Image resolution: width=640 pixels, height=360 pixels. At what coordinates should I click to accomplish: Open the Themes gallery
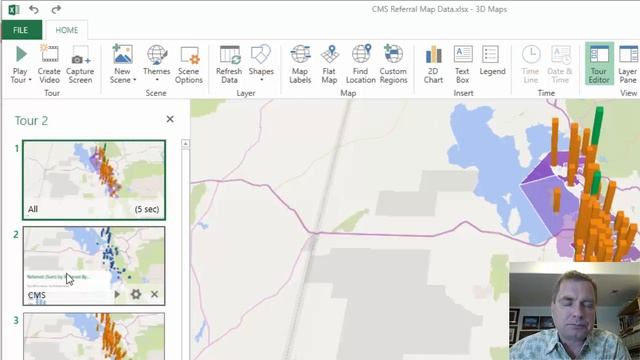(x=157, y=64)
